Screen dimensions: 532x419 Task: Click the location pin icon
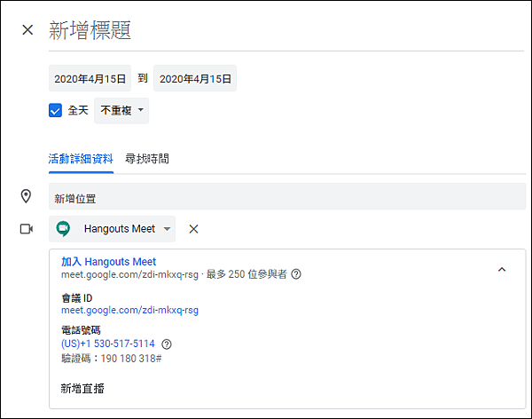tap(27, 196)
